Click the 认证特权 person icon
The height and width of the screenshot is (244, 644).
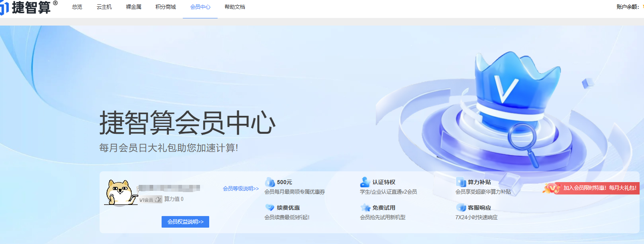point(365,182)
